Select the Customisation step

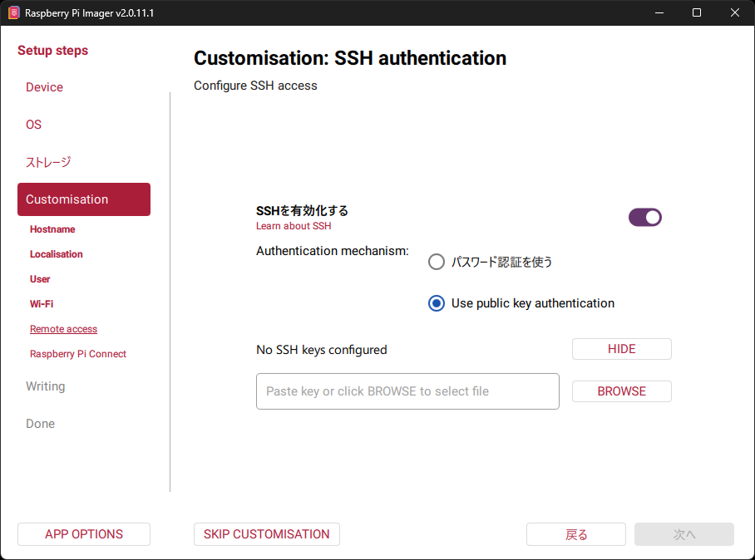[84, 199]
